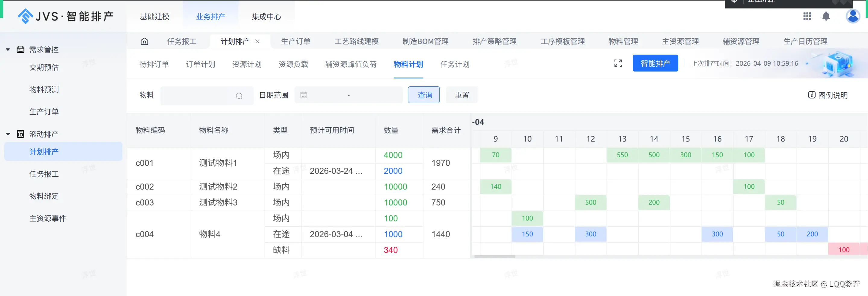The height and width of the screenshot is (296, 868).
Task: Switch to 资源计划 sub-tab
Action: 247,64
